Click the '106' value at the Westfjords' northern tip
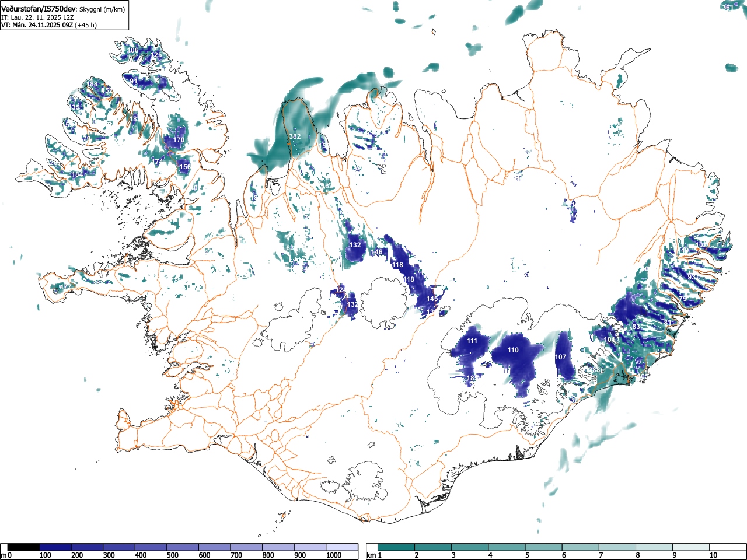Viewport: 747px width, 560px height. (x=133, y=50)
